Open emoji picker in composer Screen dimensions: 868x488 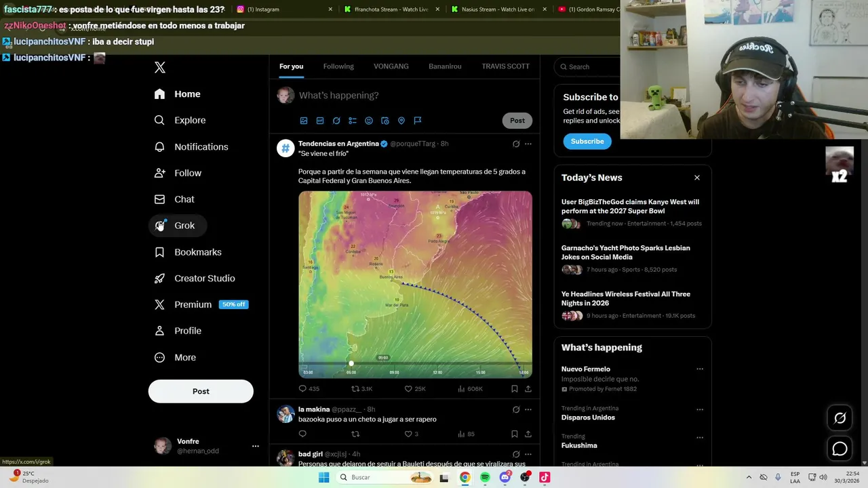click(369, 121)
